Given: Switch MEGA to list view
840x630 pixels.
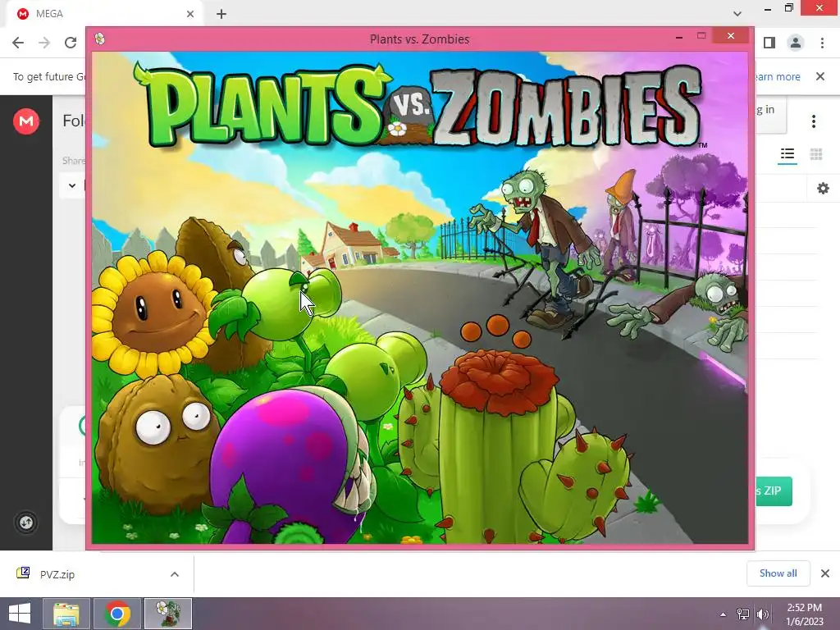Looking at the screenshot, I should pyautogui.click(x=787, y=155).
